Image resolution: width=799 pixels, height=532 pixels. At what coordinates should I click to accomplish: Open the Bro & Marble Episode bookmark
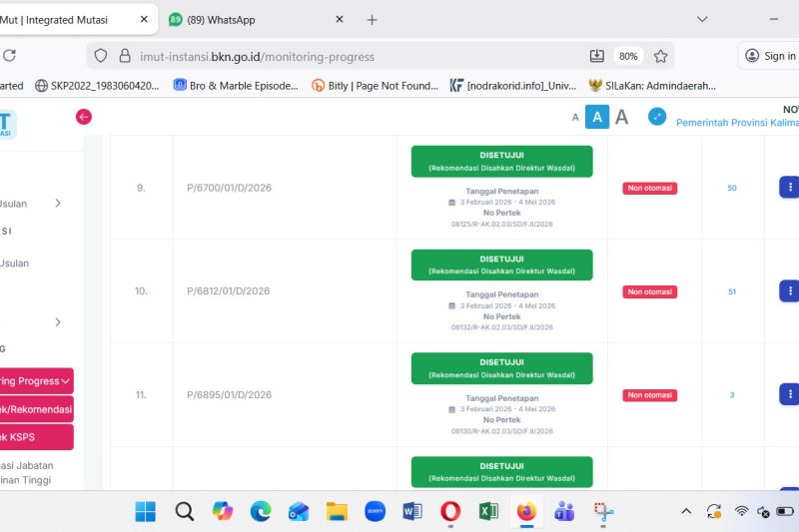click(236, 86)
